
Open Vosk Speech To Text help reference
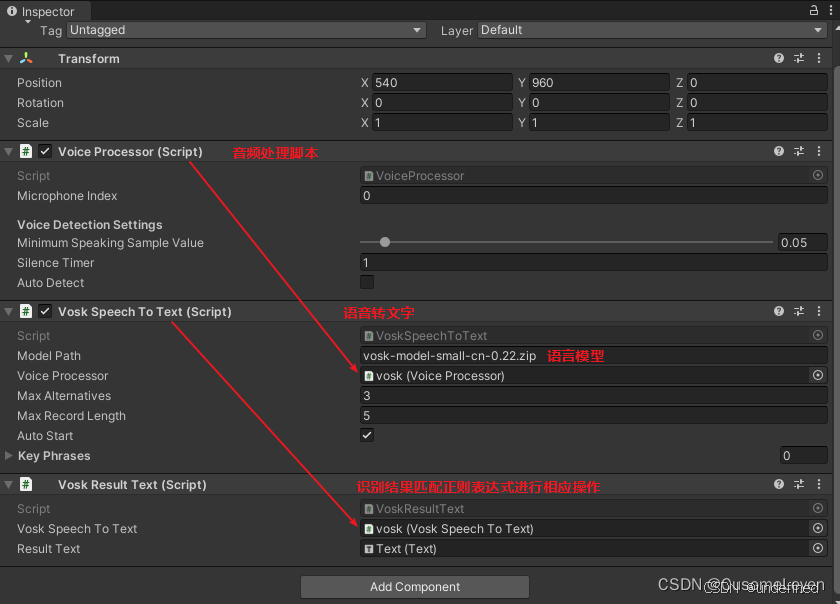[779, 311]
